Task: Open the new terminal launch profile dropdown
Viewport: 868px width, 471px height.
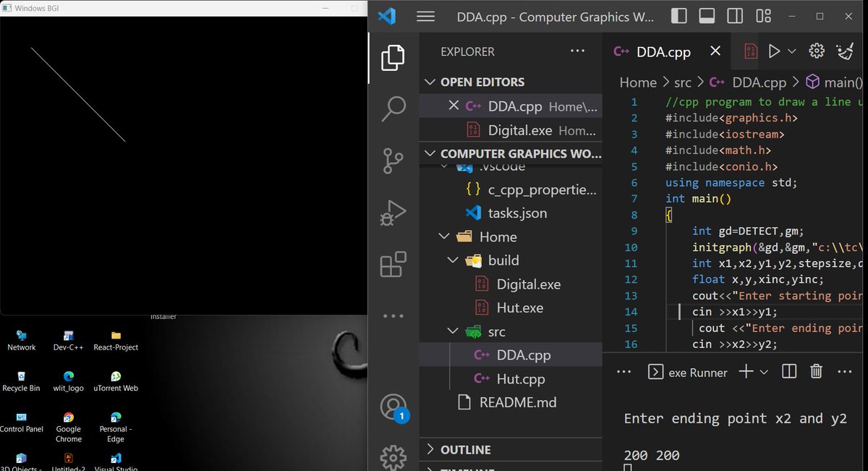Action: click(765, 371)
